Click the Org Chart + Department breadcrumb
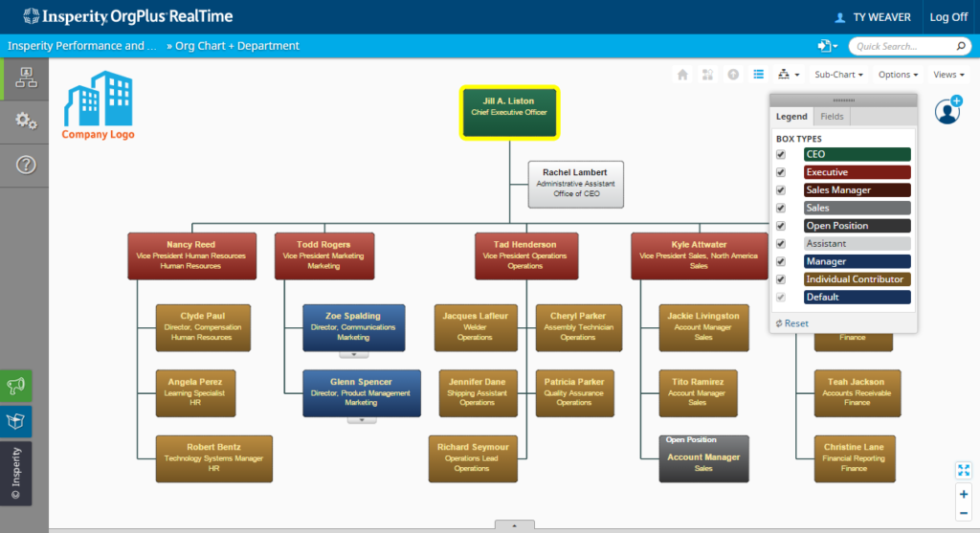The height and width of the screenshot is (533, 980). pyautogui.click(x=237, y=46)
